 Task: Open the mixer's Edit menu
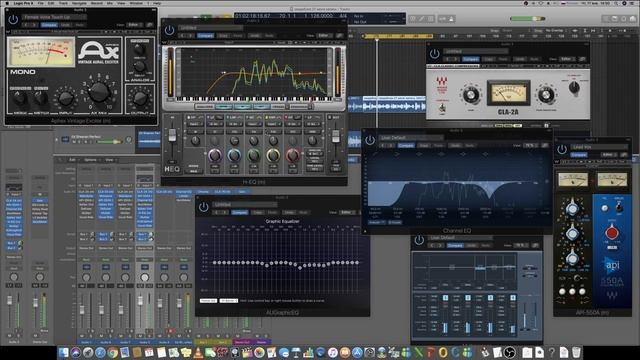(72, 160)
